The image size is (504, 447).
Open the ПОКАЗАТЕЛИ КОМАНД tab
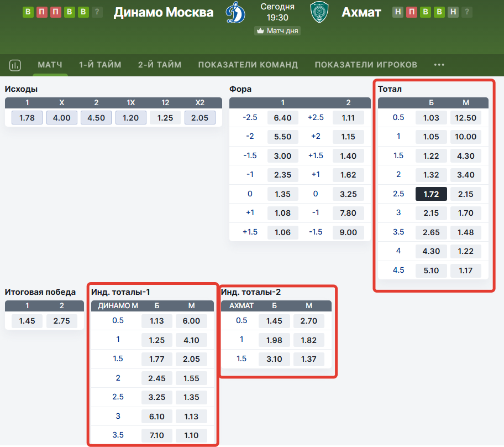248,65
